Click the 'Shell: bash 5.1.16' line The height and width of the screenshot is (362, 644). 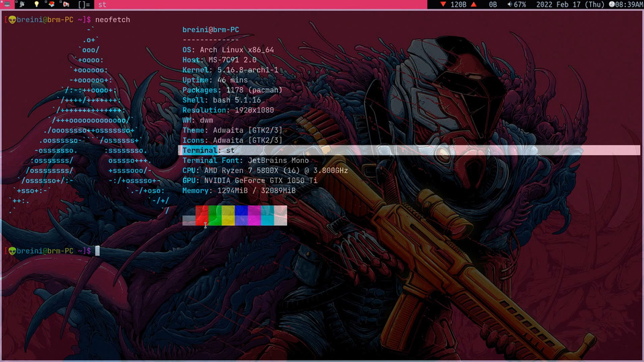pyautogui.click(x=221, y=100)
